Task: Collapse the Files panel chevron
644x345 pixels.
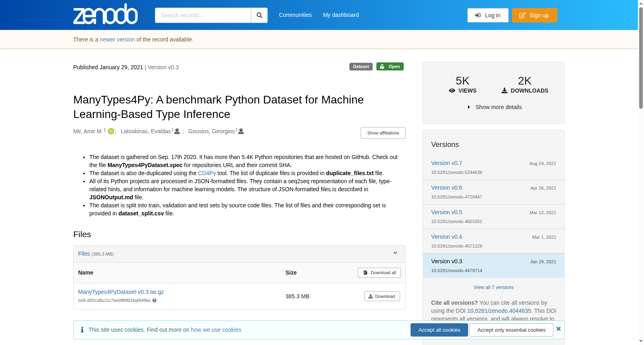Action: pyautogui.click(x=395, y=253)
